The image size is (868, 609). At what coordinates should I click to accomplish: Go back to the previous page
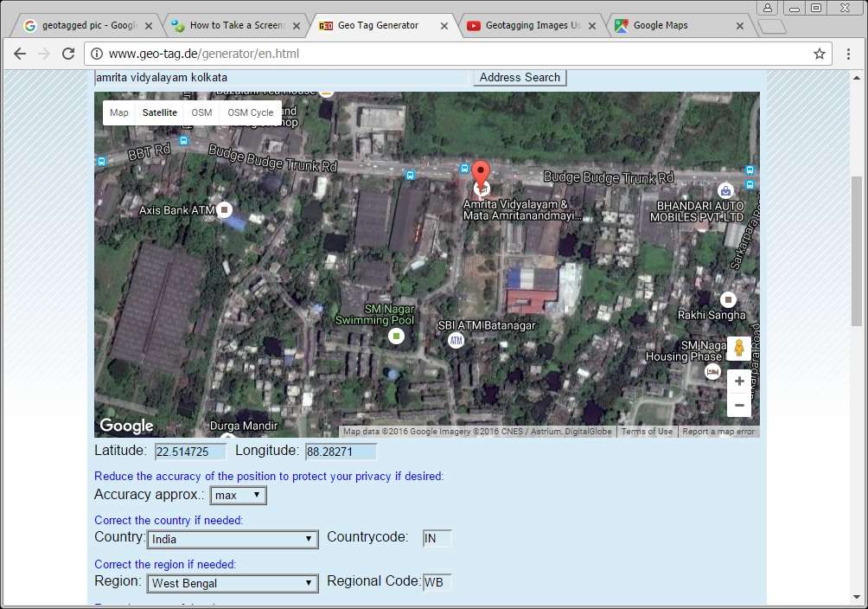point(20,54)
